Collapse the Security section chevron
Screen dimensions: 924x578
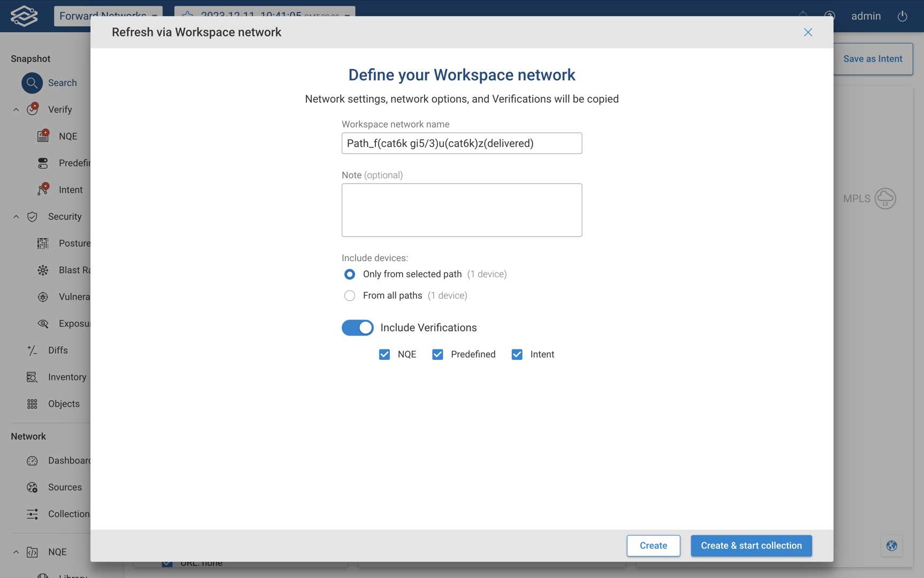click(x=16, y=217)
